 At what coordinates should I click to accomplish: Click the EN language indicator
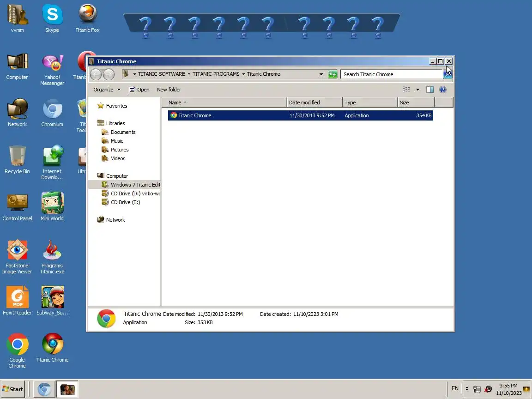click(x=455, y=388)
